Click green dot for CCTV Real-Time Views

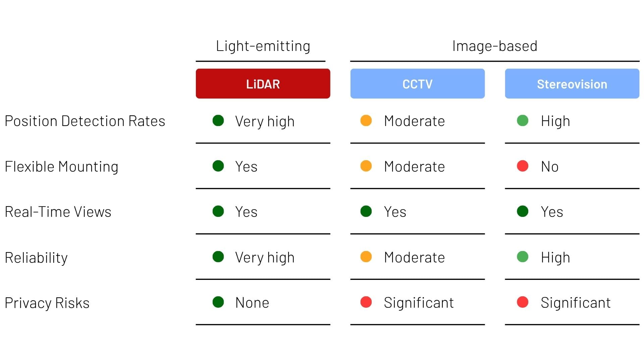[x=366, y=212]
